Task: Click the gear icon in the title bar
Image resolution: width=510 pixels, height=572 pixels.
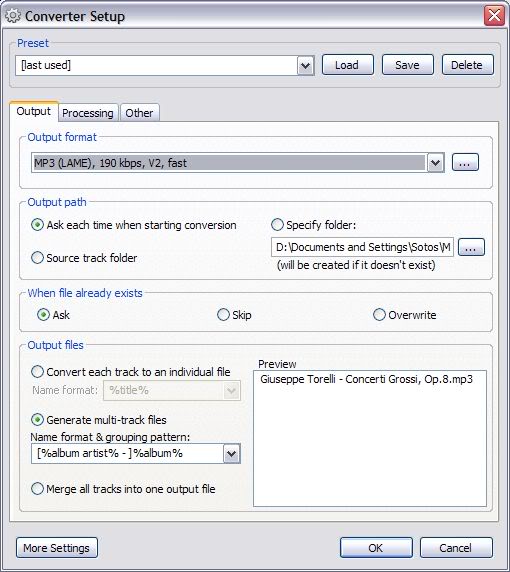Action: tap(12, 16)
